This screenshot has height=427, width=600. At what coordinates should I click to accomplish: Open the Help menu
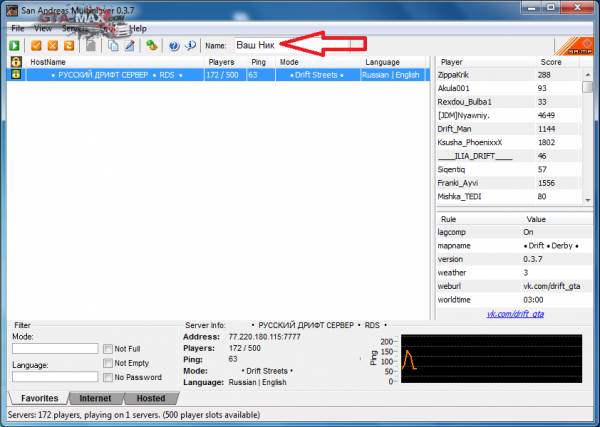138,28
